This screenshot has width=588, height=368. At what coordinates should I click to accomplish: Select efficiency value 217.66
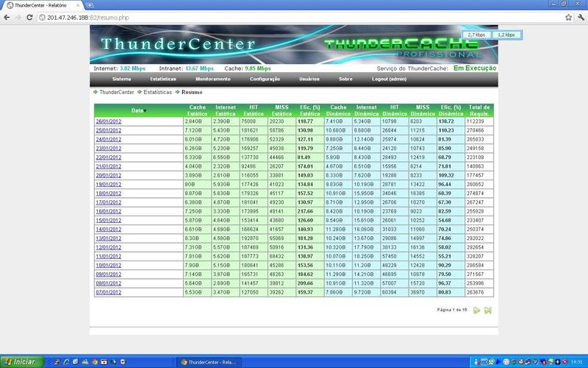(305, 211)
